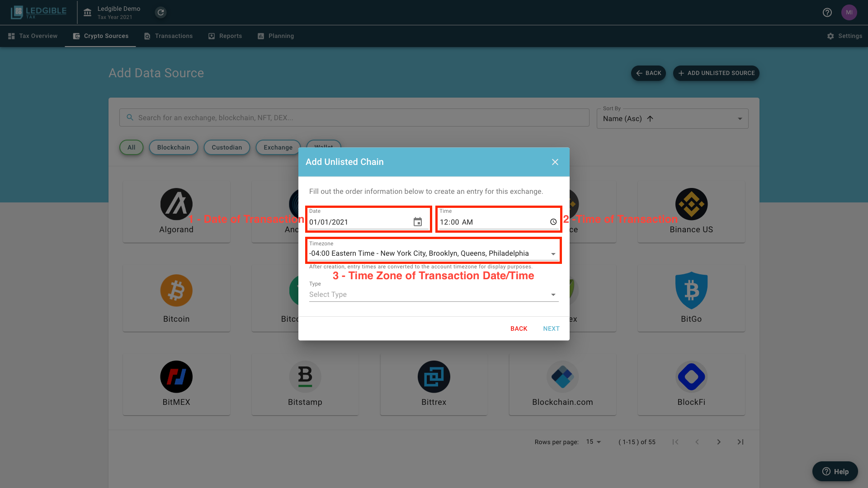Image resolution: width=868 pixels, height=488 pixels.
Task: Click ADD UNLISTED SOURCE button
Action: (716, 73)
